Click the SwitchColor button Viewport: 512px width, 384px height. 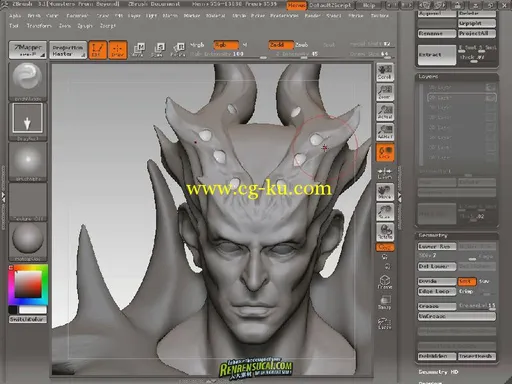coord(28,319)
